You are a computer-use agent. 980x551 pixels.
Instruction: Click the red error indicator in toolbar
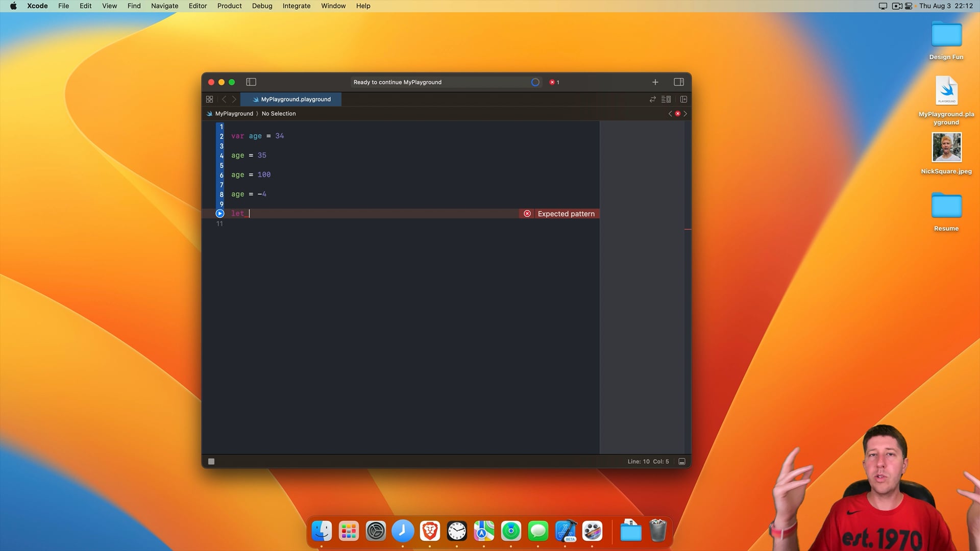point(554,82)
